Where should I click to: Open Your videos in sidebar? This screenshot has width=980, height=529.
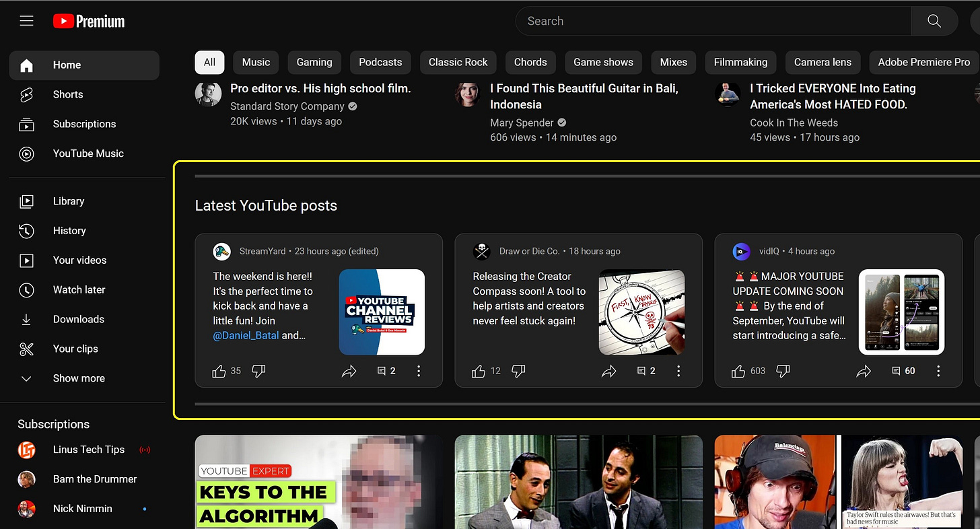tap(84, 260)
